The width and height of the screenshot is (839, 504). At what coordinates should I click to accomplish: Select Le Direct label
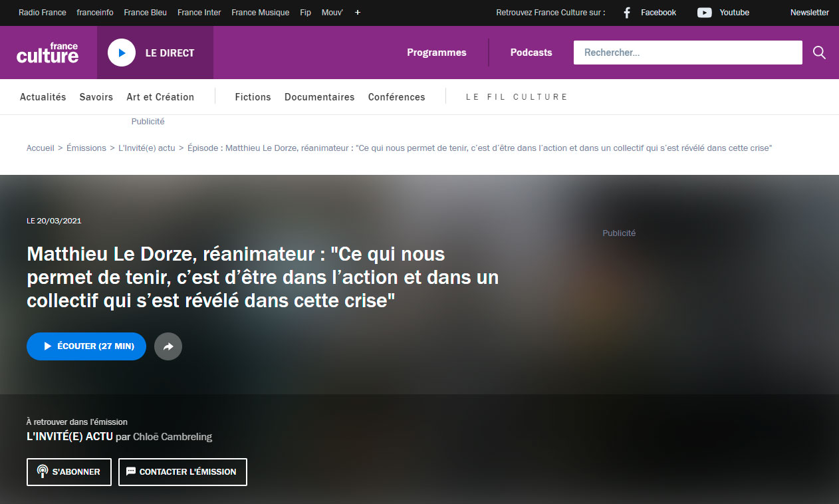click(170, 53)
